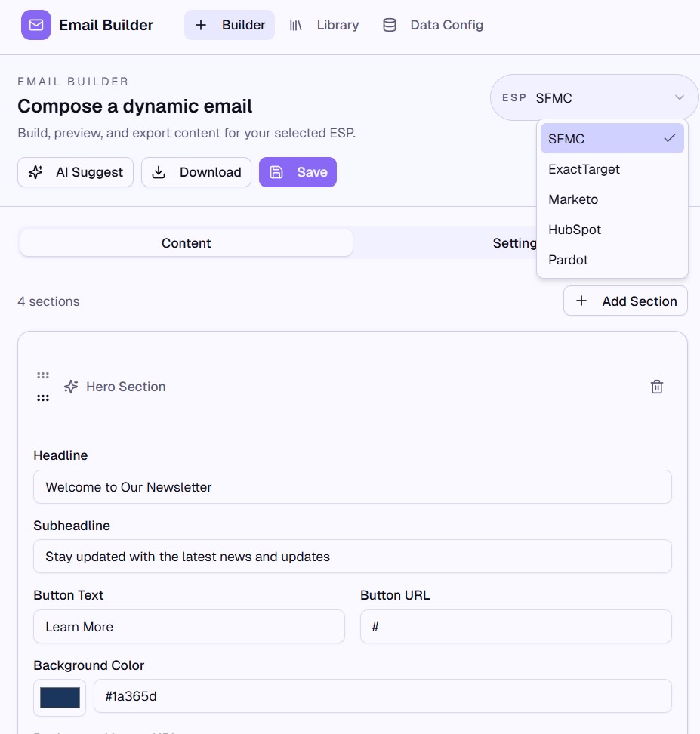The image size is (700, 734).
Task: Click the Add Section button
Action: [625, 301]
